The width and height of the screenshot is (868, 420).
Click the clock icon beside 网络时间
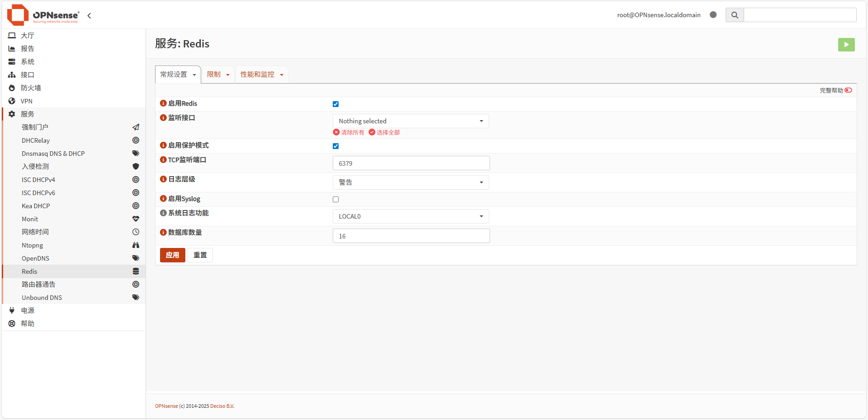click(136, 232)
